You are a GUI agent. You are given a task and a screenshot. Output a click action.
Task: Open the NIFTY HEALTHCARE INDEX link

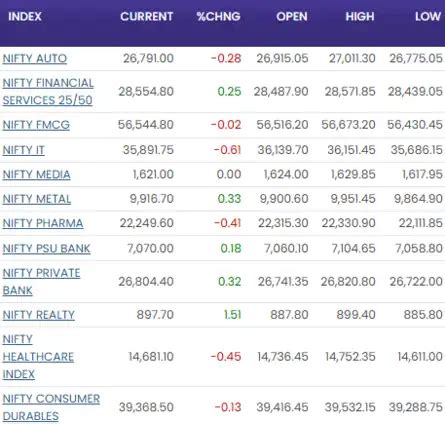[38, 357]
